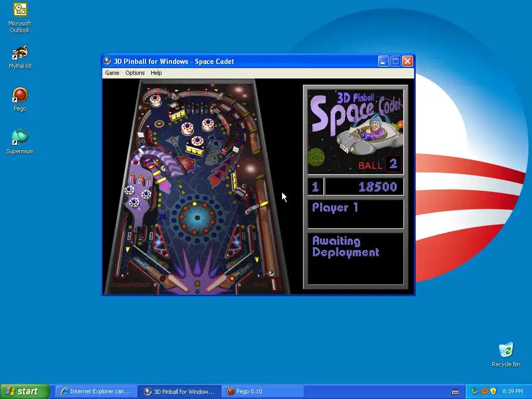Click the orange magnifier tray icon

[484, 391]
